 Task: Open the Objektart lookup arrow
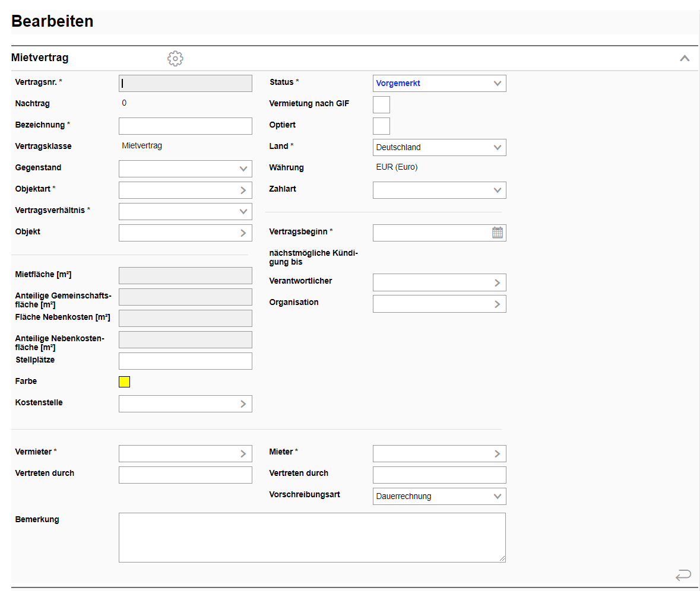[x=243, y=190]
